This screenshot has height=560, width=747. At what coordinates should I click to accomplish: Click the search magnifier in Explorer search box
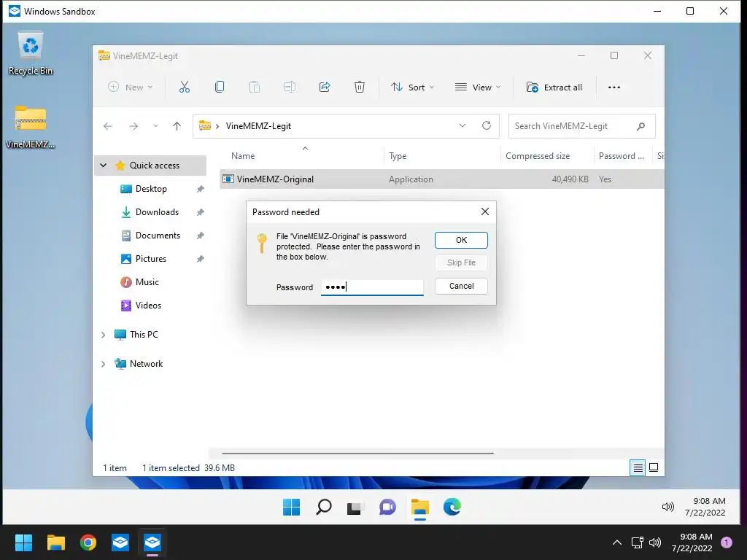point(640,126)
